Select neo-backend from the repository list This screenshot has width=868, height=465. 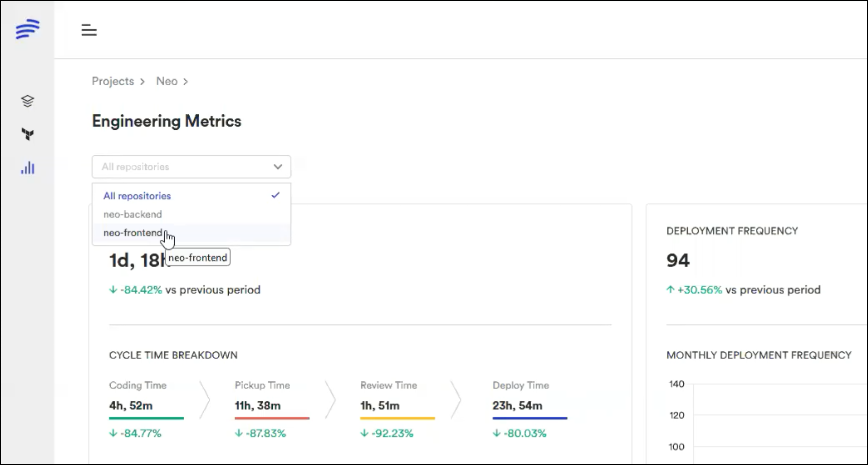pos(132,214)
